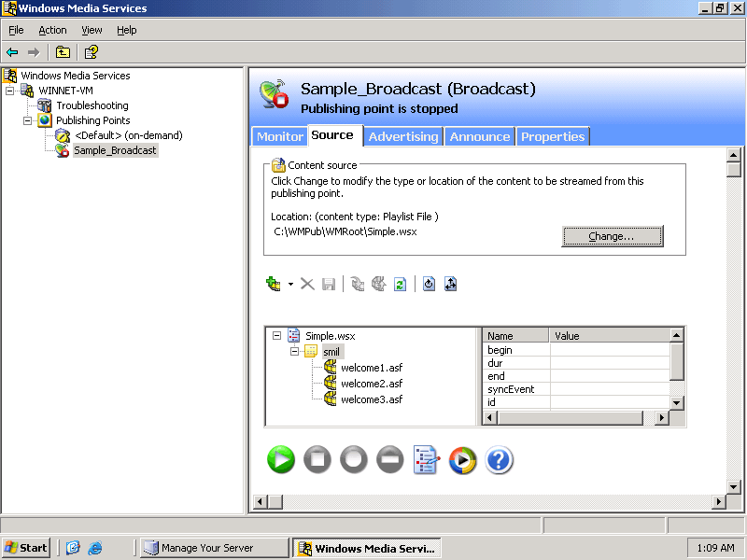Collapse the Simple.wsx playlist node

point(276,336)
